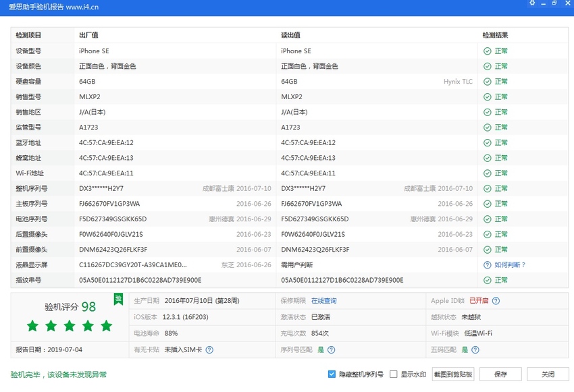
Task: Click the help icon next to Apple ID锁 已开启
Action: [x=496, y=301]
